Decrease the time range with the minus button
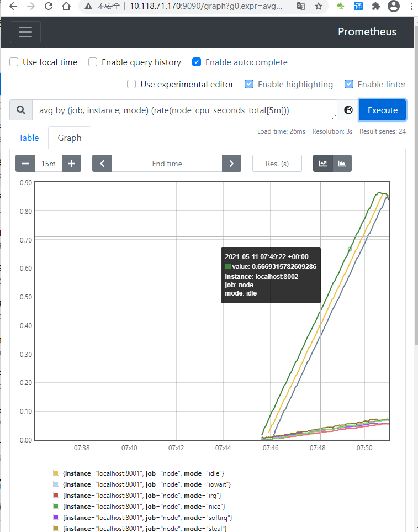 coord(25,164)
